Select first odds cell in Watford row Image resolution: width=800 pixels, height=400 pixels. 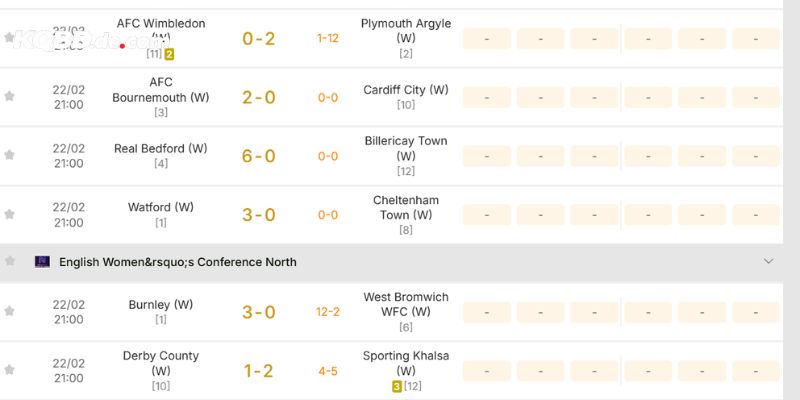click(x=486, y=215)
